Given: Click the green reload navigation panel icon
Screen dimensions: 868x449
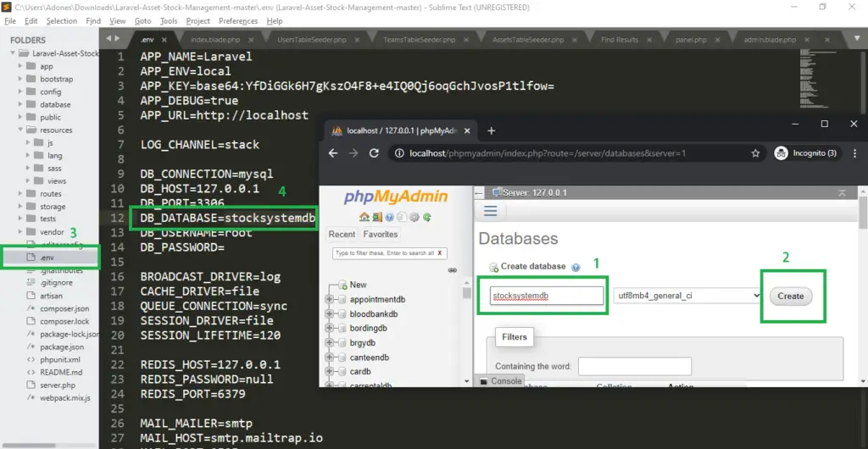Looking at the screenshot, I should [427, 217].
